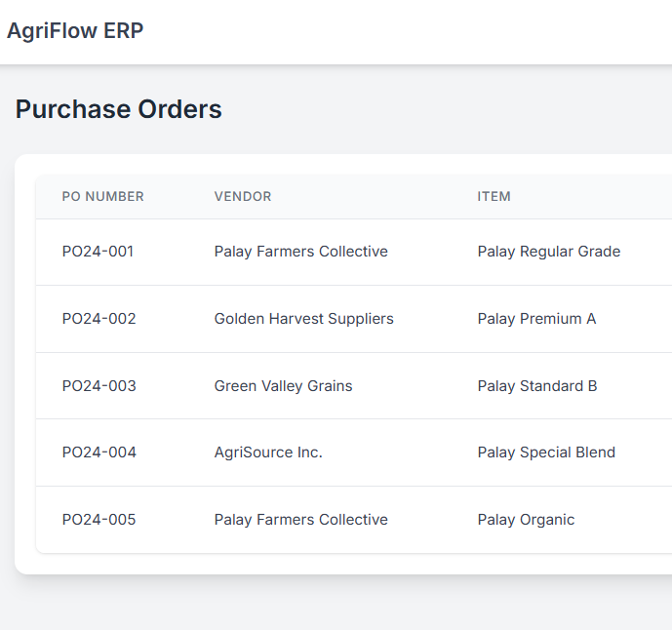Click the AgriSource Inc. vendor cell
Image resolution: width=672 pixels, height=630 pixels.
(x=268, y=453)
